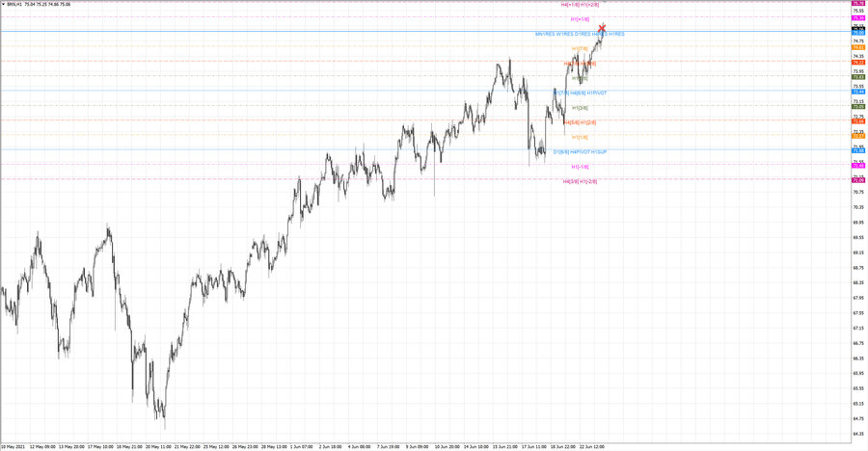868x451 pixels.
Task: Select the H4[5/8] H1[2/8] level label
Action: point(580,122)
